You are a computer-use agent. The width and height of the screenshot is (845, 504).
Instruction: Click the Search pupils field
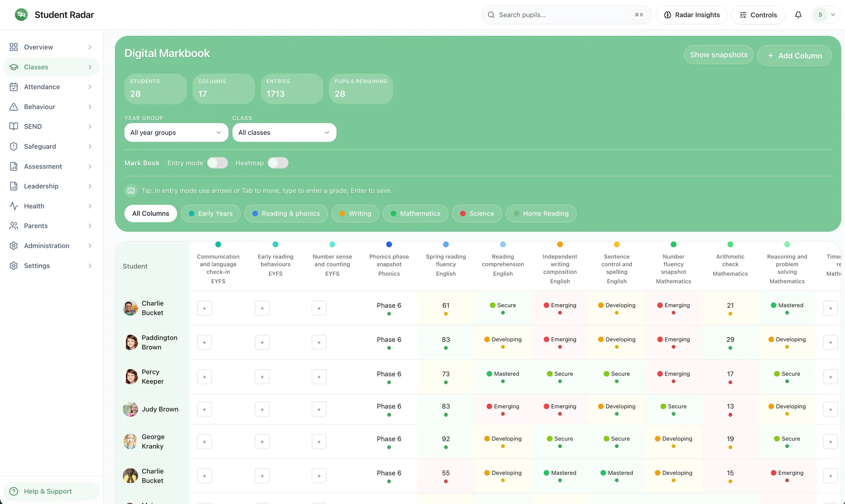pos(566,15)
